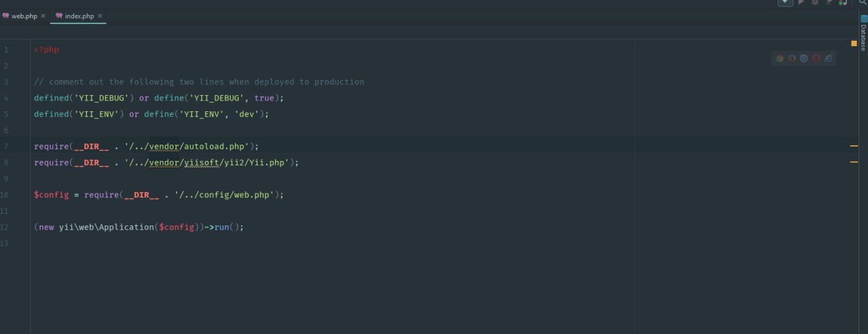Viewport: 868px width, 334px height.
Task: Click the yellow inspection status indicator
Action: coord(854,43)
